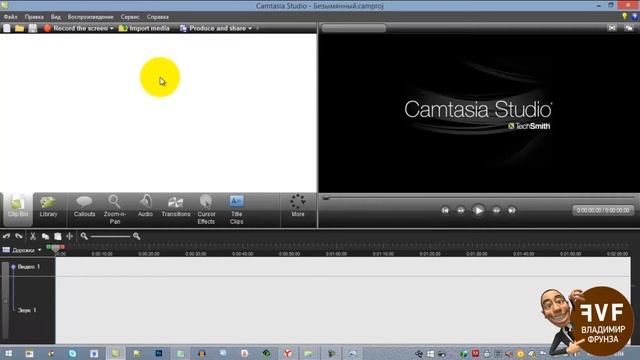Play the preview video
This screenshot has width=640, height=360.
pos(478,210)
